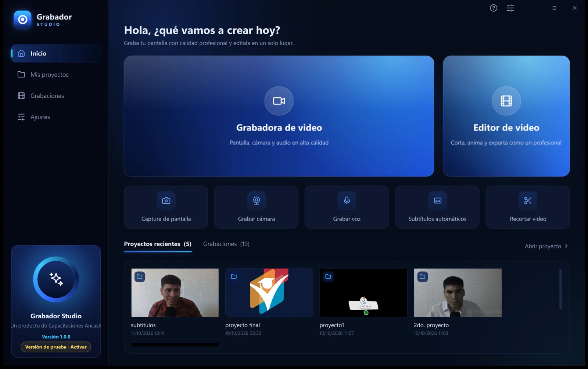Click the Grabadora de video title
Viewport: 588px width, 369px height.
(279, 128)
